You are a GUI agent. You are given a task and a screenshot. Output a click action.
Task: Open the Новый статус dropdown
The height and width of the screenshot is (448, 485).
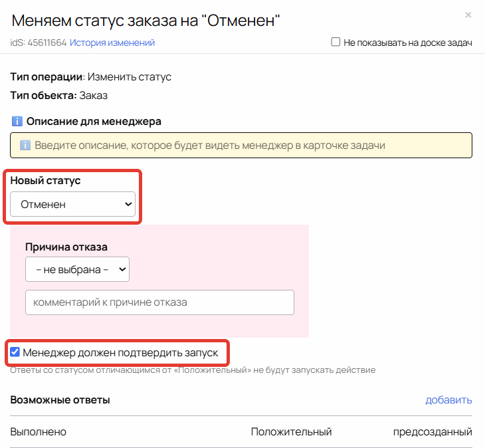72,204
